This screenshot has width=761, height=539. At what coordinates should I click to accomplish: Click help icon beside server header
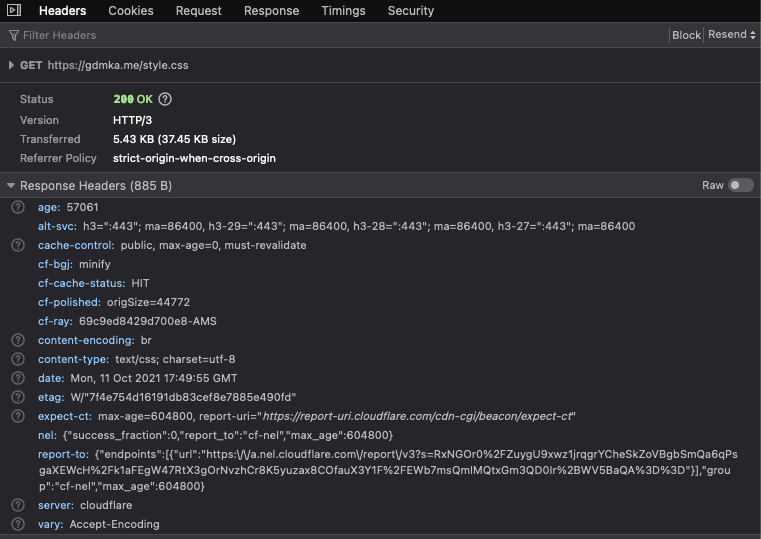point(18,505)
